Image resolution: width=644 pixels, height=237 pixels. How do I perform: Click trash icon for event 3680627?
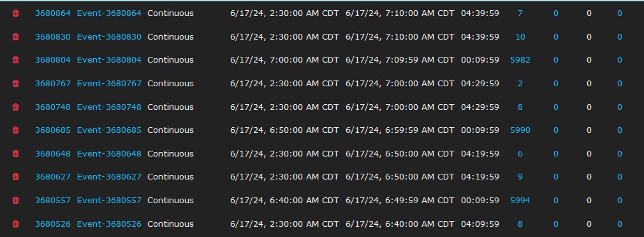pyautogui.click(x=15, y=177)
